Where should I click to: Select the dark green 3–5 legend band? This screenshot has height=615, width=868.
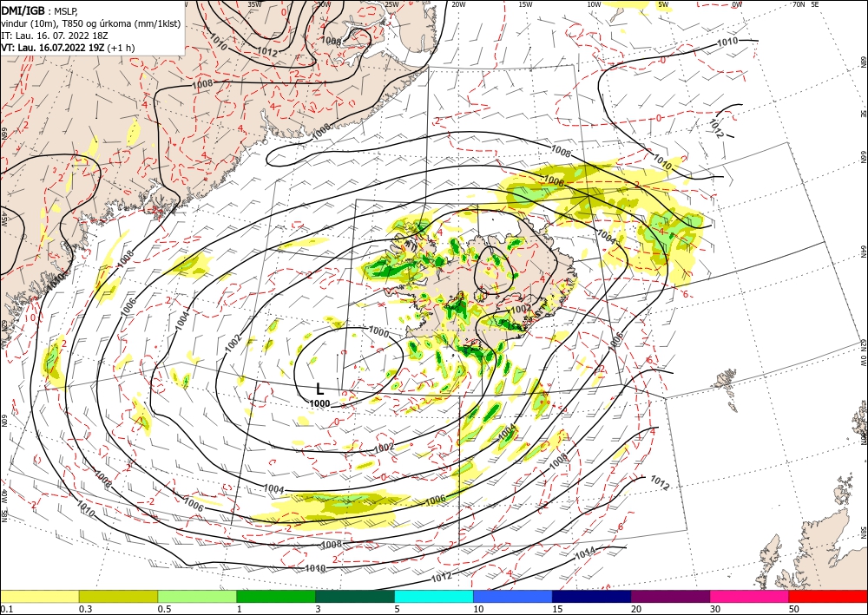point(355,596)
